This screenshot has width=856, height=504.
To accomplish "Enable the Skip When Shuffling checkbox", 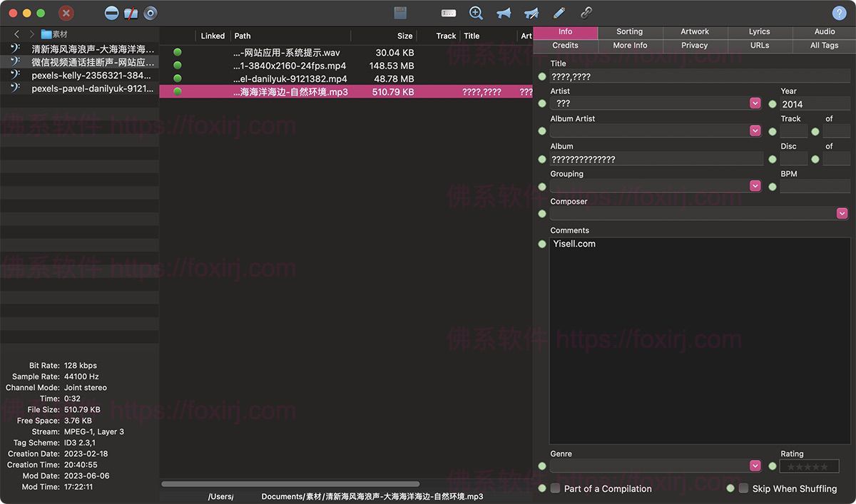I will pos(743,488).
